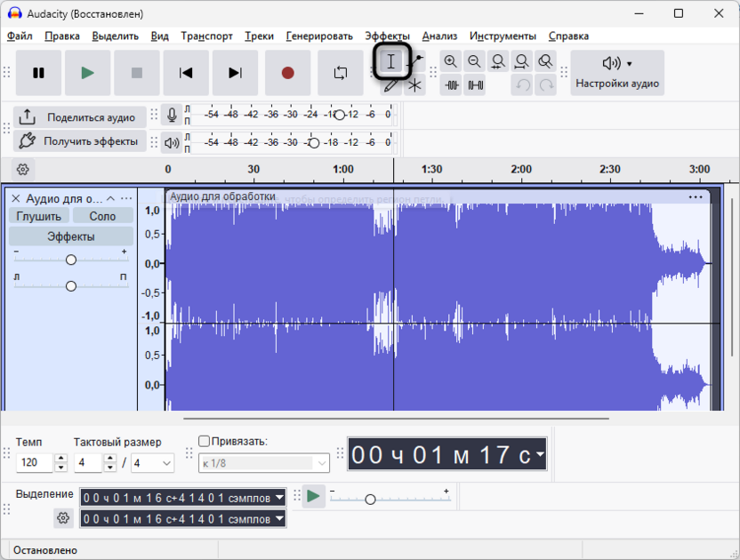Select the Envelope tool
740x560 pixels.
pos(415,61)
